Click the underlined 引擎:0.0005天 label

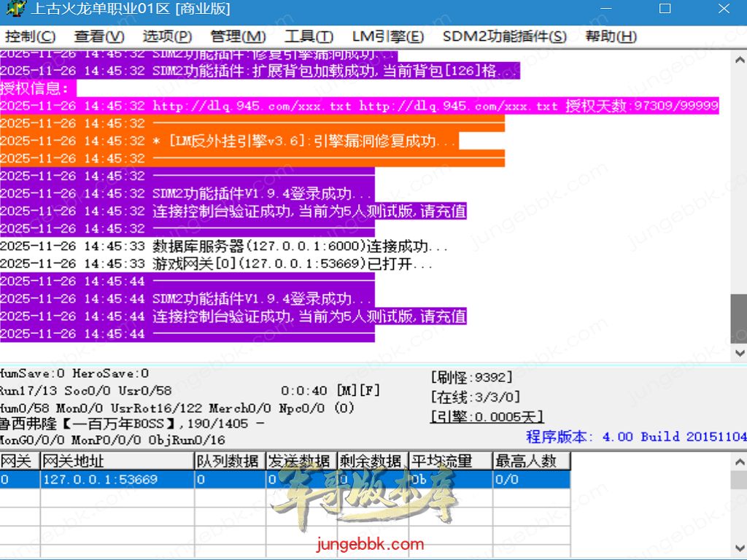[x=487, y=416]
